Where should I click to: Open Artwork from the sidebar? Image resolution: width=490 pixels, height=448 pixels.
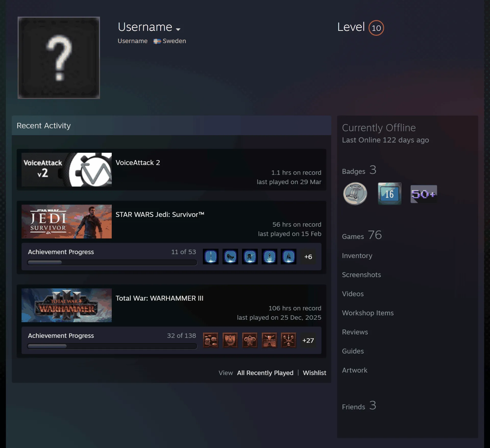(354, 370)
